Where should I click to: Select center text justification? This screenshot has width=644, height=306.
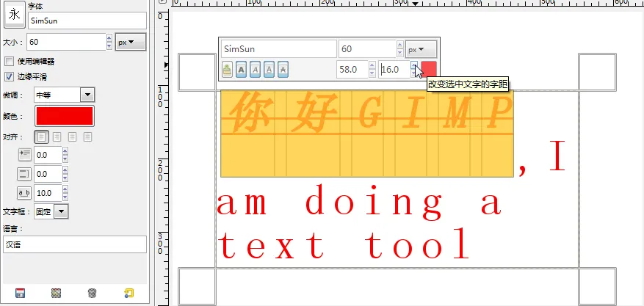coord(72,136)
